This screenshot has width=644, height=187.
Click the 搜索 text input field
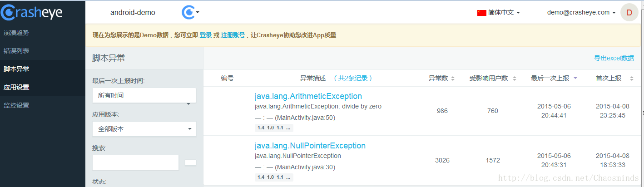pos(135,162)
